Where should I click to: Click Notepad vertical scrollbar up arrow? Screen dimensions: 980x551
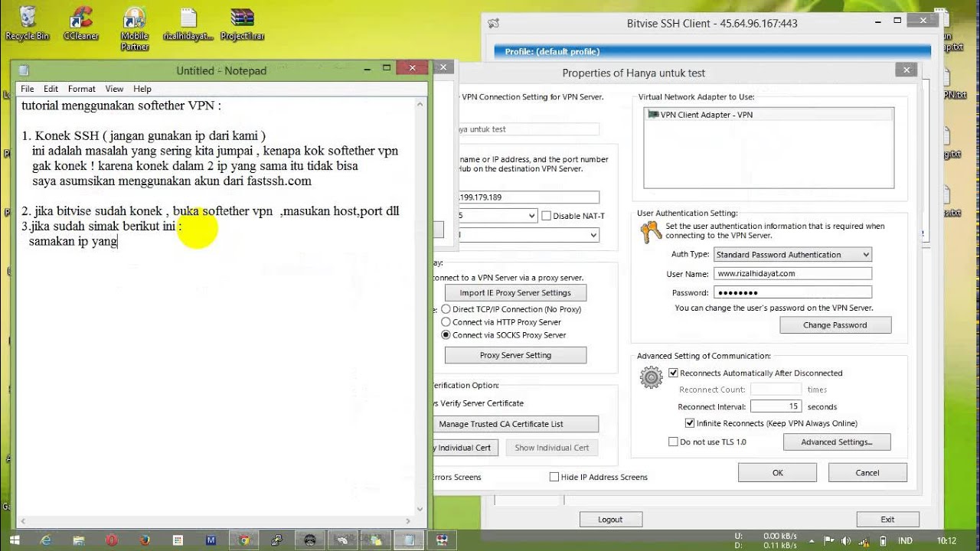click(x=420, y=104)
